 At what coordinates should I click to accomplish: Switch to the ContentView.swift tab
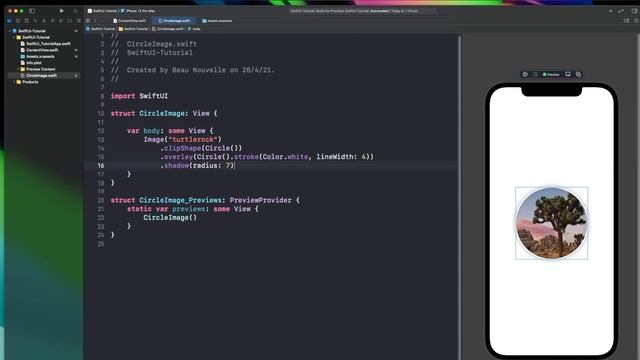tap(130, 20)
